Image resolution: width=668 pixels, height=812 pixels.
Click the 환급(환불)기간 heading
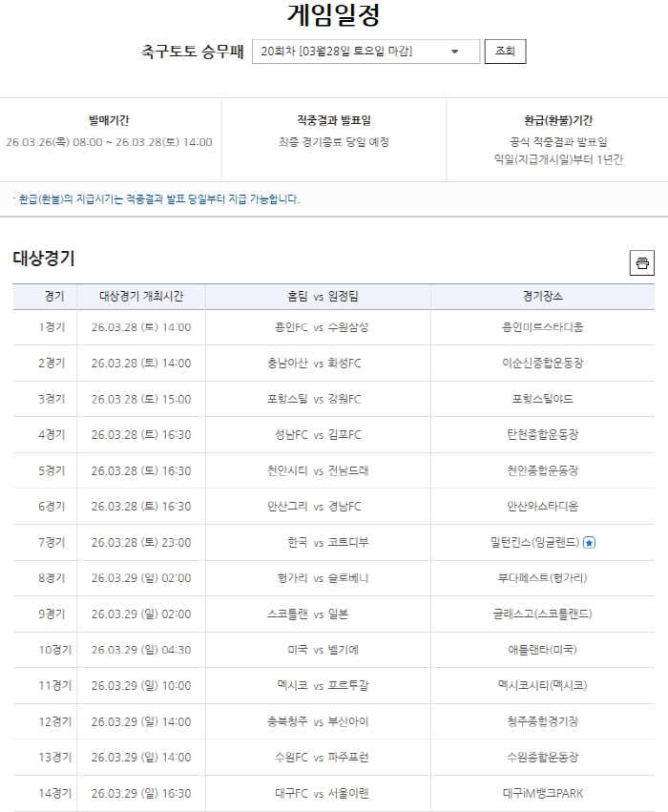558,120
